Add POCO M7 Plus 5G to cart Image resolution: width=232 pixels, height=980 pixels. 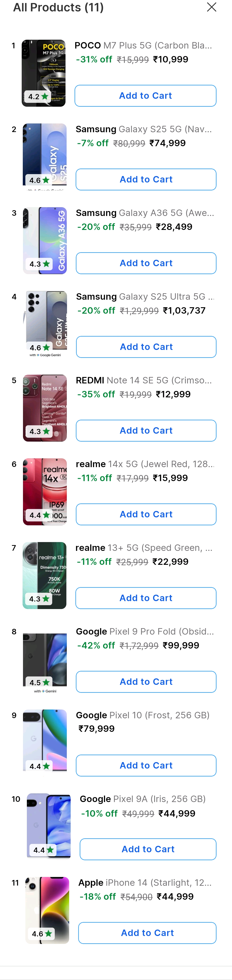click(x=145, y=96)
